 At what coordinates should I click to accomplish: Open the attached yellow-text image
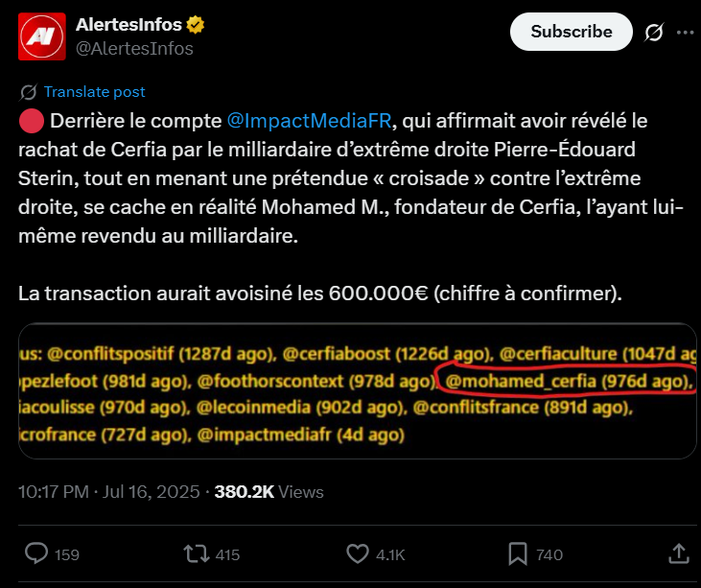[x=357, y=390]
